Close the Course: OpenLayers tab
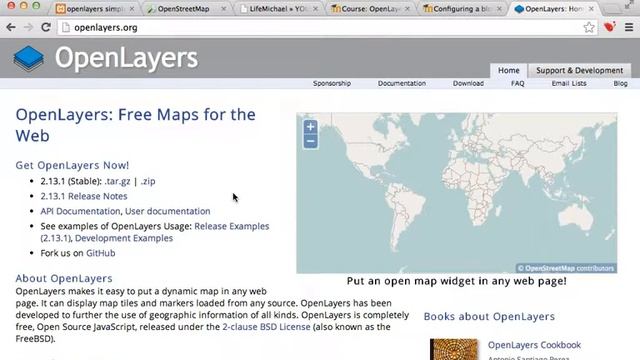Viewport: 640px width, 360px height. [407, 9]
